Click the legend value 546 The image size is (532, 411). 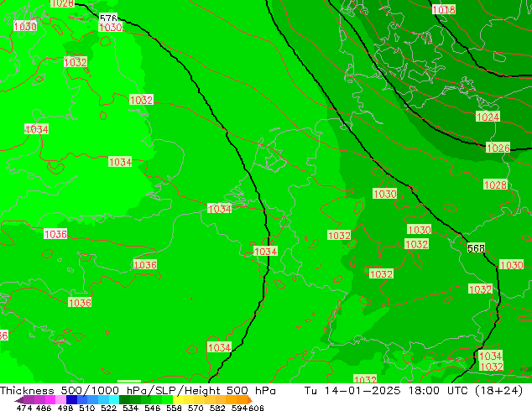[153, 408]
